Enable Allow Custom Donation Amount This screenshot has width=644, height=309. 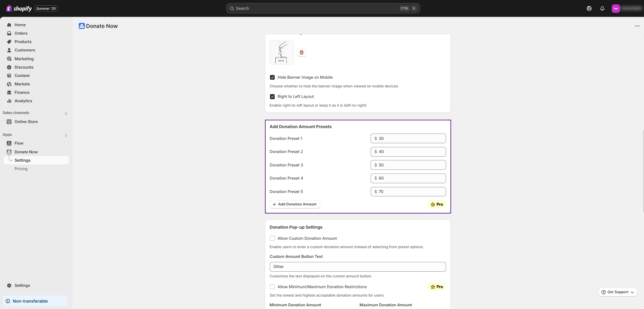point(272,238)
